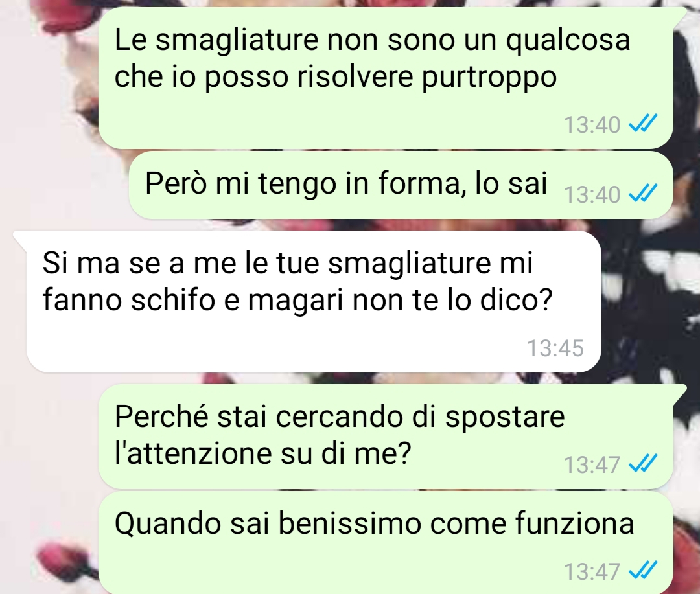Select the "Perché stai cercando di spostare" message
Screen dimensions: 700x594
(385, 436)
